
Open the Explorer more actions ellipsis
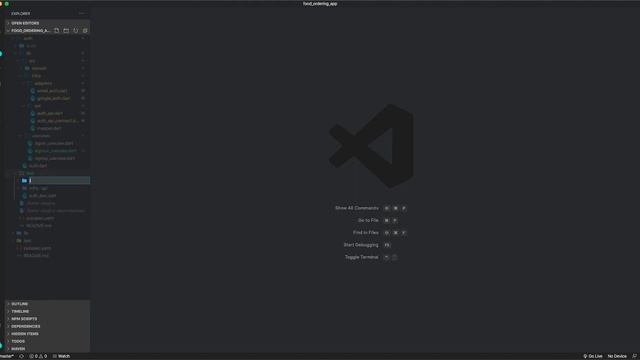click(x=81, y=13)
